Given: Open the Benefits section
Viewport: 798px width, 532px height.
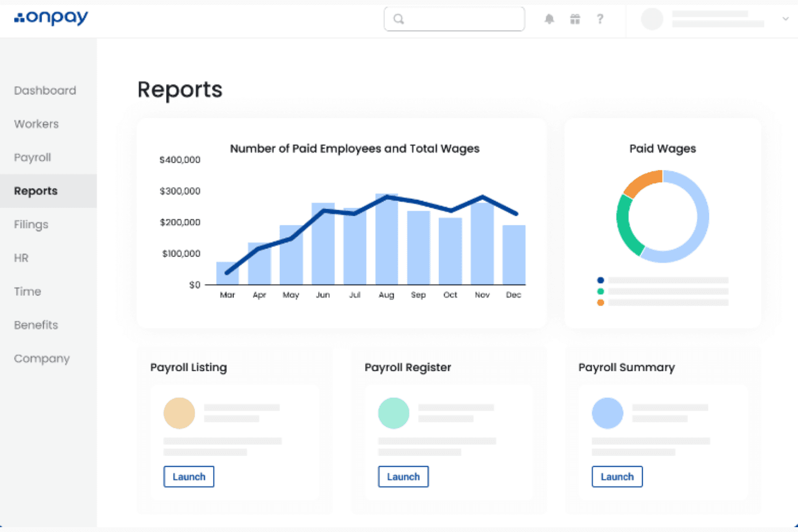Looking at the screenshot, I should pos(36,324).
